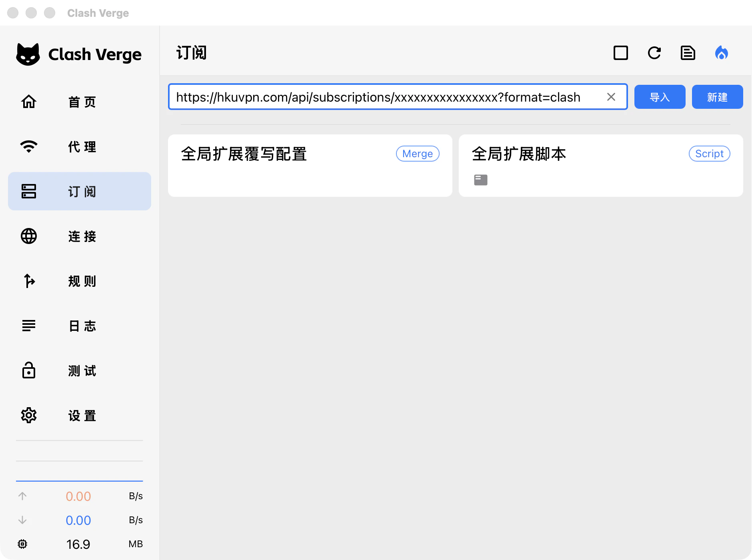Click the globe connections icon
Image resolution: width=752 pixels, height=560 pixels.
[x=29, y=236]
